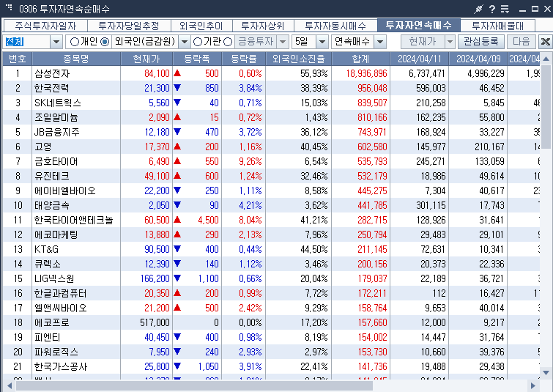Select the 피엔티 stock name

coord(48,337)
